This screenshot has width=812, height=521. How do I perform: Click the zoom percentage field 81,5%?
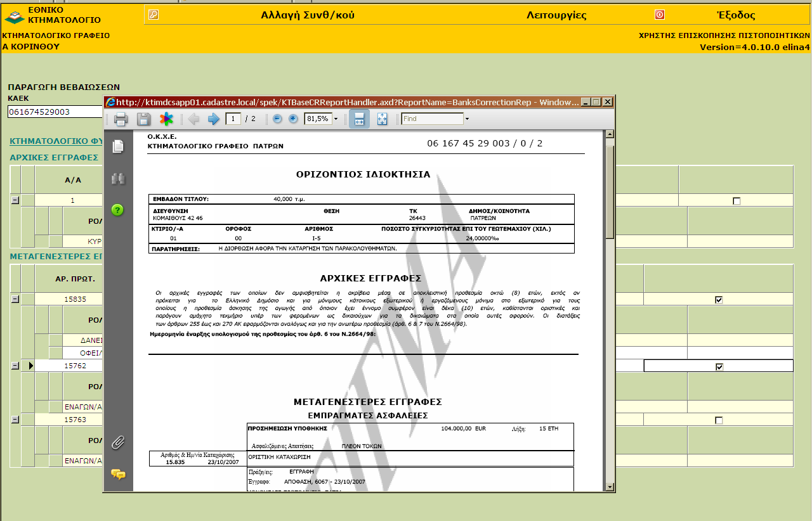(318, 119)
